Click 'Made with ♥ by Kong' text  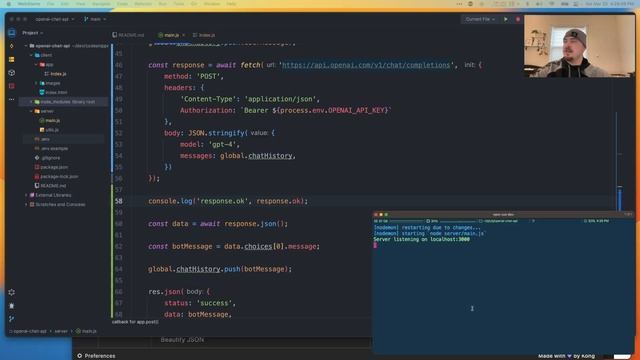tap(567, 356)
